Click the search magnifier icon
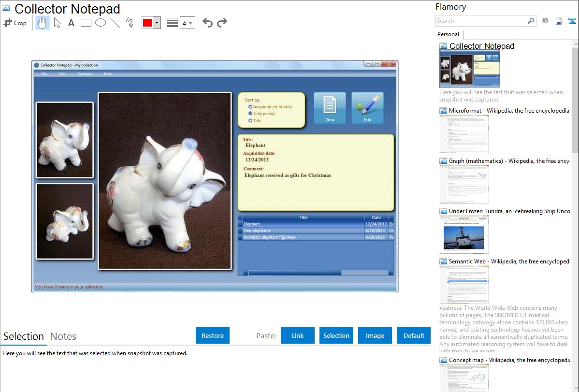The height and width of the screenshot is (392, 579). (x=531, y=21)
